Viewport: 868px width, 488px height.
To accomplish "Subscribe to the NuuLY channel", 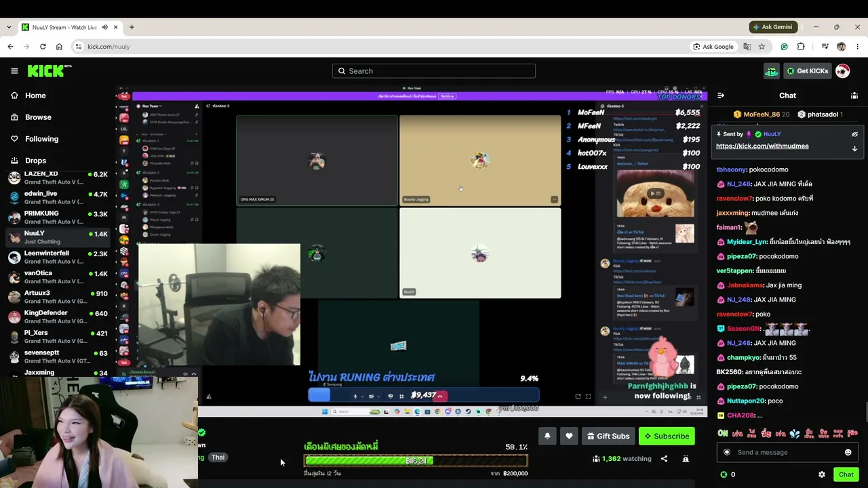I will (x=667, y=436).
